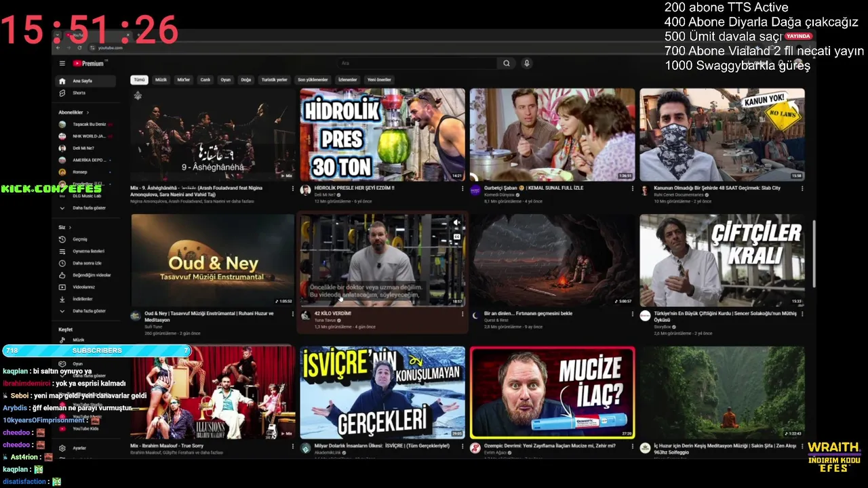Screen dimensions: 868x488
Task: Open the Kanun Yok Slab City thumbnail
Action: pos(722,134)
